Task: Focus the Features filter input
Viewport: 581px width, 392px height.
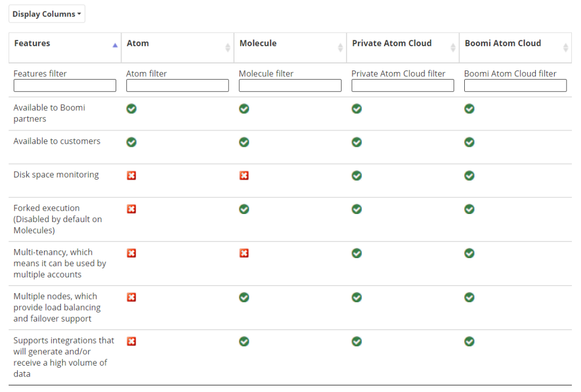Action: point(65,85)
